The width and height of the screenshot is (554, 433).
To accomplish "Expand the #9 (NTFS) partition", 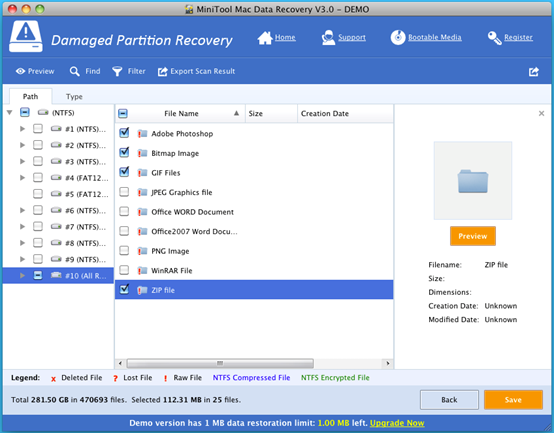I will (x=22, y=259).
